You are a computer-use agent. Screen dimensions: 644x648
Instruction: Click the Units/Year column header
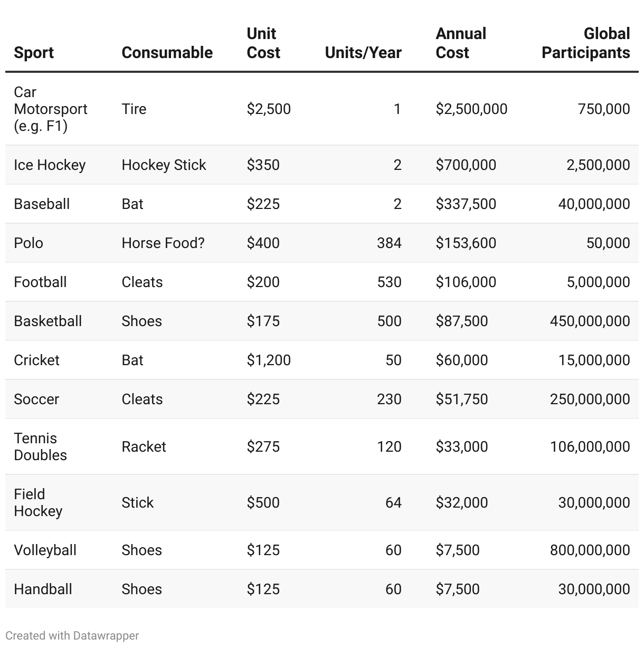363,52
